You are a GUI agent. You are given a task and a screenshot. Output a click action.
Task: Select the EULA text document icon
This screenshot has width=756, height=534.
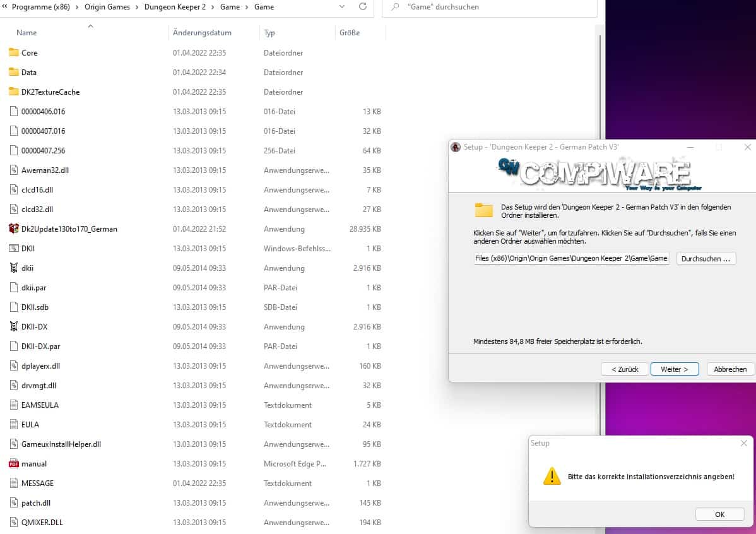tap(13, 425)
